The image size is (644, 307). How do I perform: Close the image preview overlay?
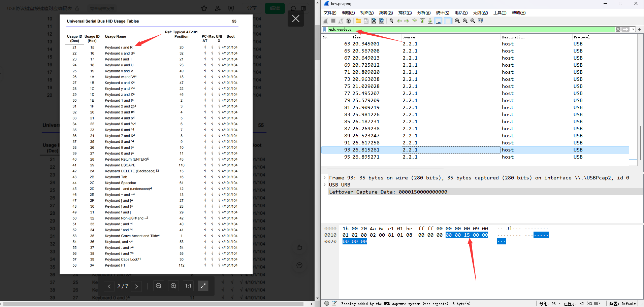pos(296,19)
